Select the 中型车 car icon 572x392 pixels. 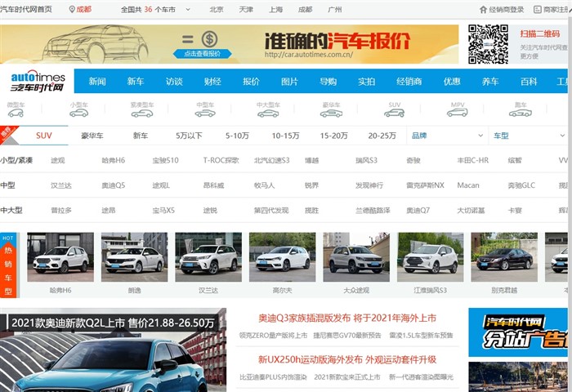[x=205, y=114]
